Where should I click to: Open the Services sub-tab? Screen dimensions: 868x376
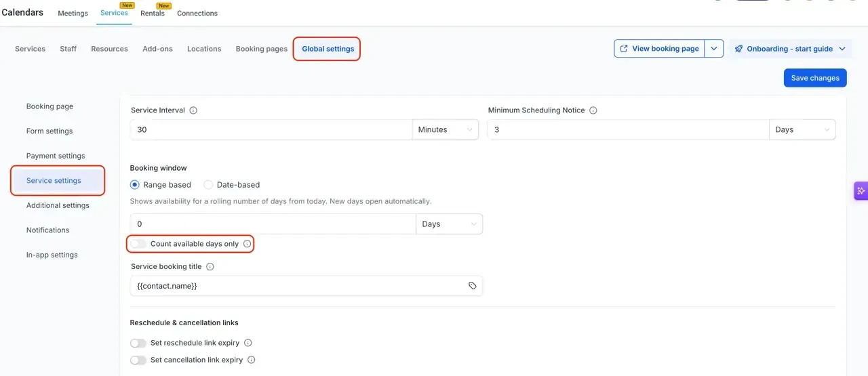31,49
